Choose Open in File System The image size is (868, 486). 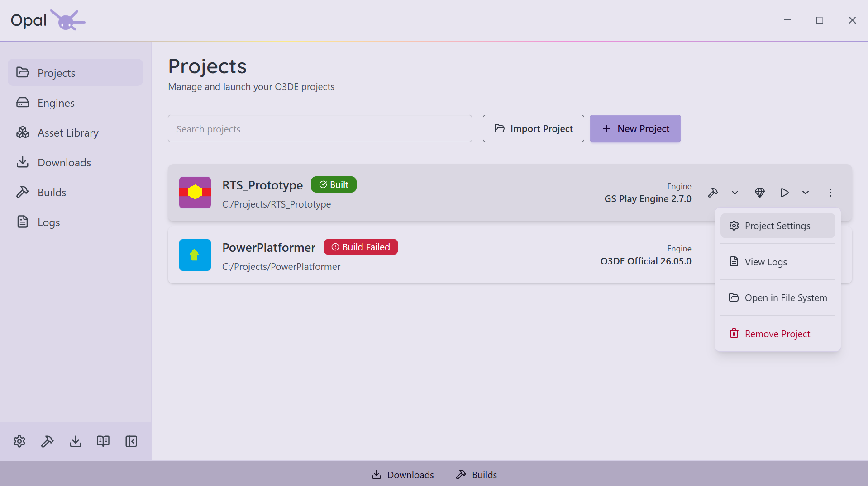click(777, 297)
